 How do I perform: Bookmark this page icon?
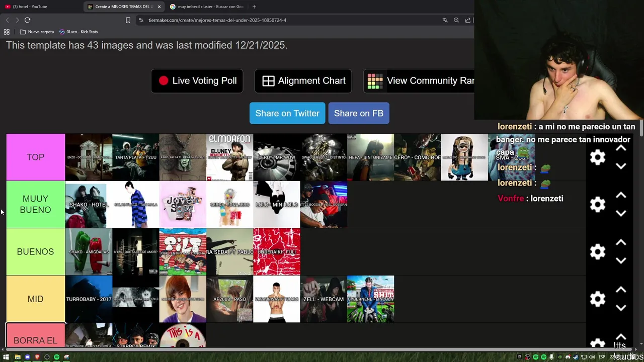coord(128,20)
